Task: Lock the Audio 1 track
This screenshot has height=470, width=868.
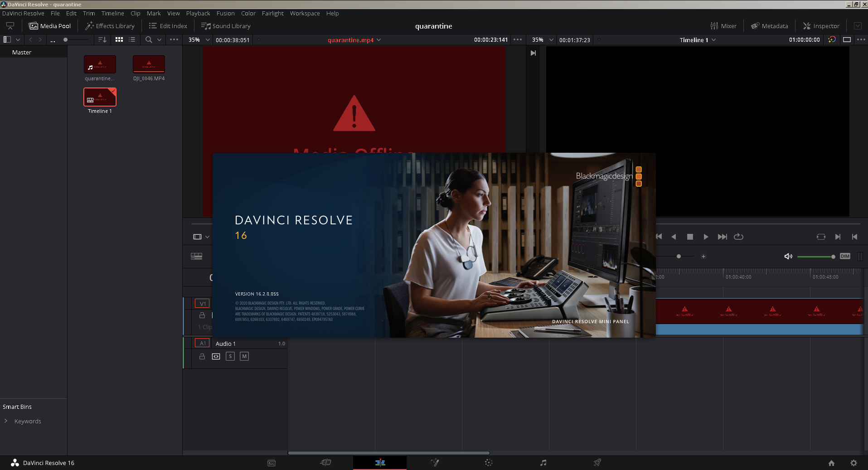Action: tap(202, 357)
